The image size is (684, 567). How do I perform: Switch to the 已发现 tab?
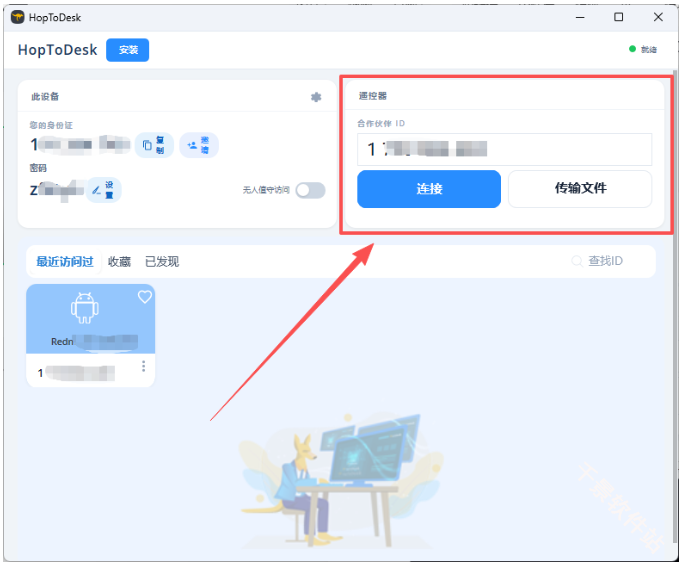coord(162,261)
